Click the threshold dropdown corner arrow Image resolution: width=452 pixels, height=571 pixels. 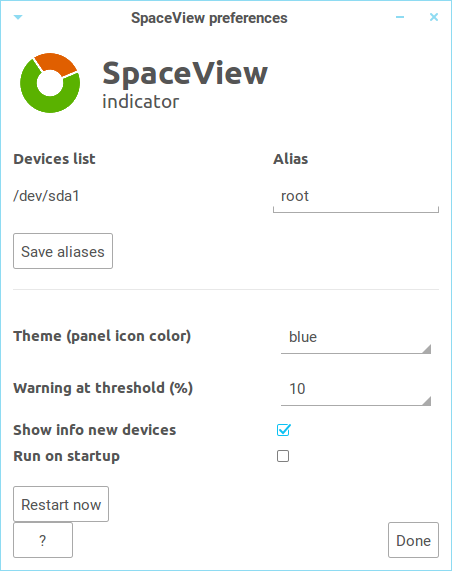click(427, 401)
